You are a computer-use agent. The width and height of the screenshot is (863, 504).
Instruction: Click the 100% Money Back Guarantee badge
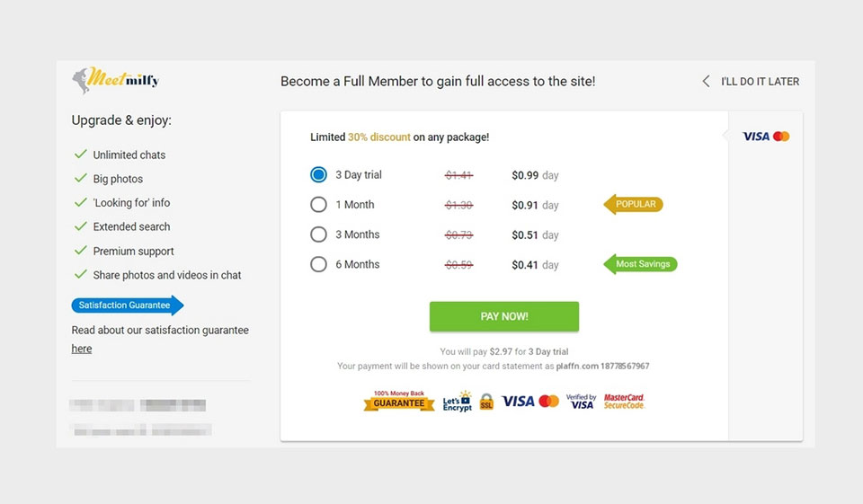(399, 401)
